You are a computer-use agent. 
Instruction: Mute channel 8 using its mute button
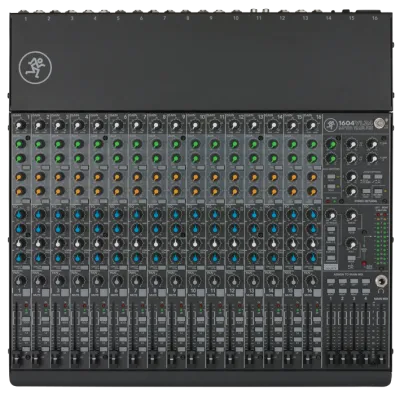tap(162, 292)
